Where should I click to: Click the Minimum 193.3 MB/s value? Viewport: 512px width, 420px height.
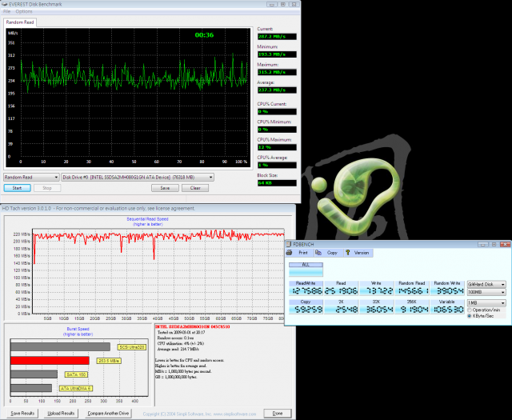pos(277,54)
